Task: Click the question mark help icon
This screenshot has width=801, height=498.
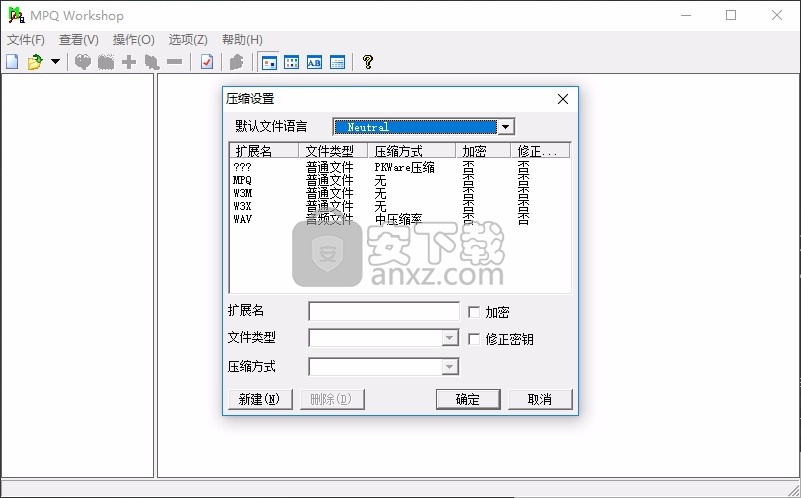Action: click(x=367, y=62)
